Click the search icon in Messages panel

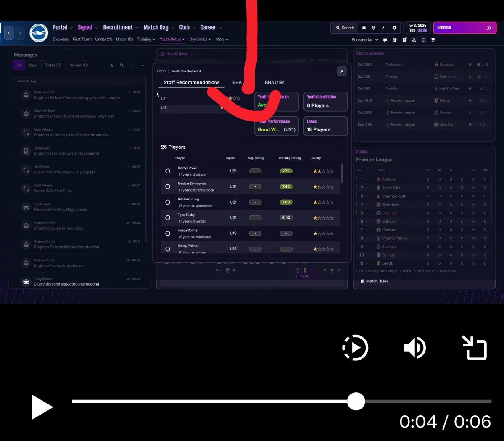click(x=122, y=65)
